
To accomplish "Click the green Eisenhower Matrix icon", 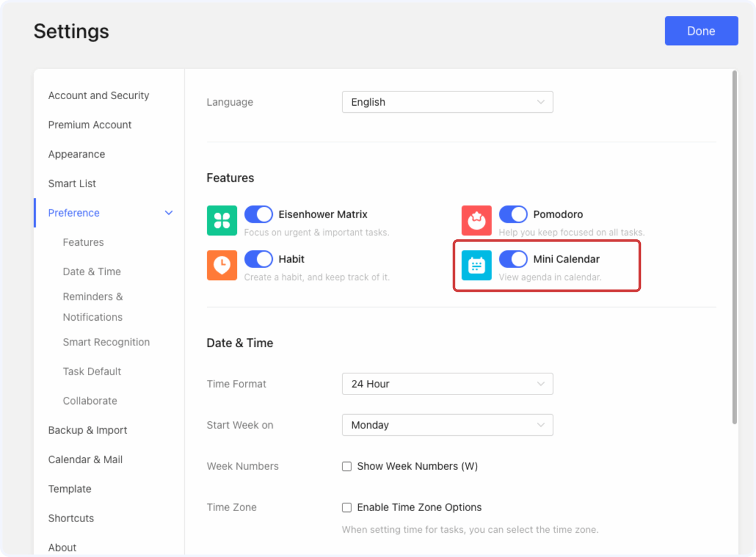I will pyautogui.click(x=222, y=220).
